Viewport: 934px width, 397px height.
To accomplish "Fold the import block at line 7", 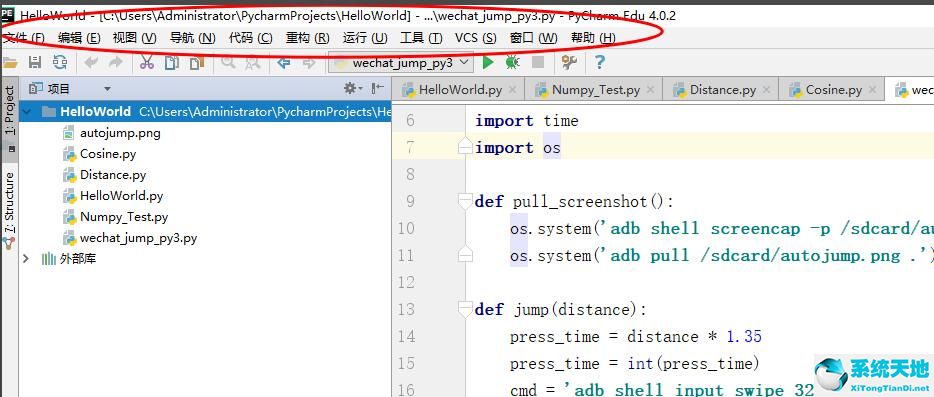I will pyautogui.click(x=465, y=147).
